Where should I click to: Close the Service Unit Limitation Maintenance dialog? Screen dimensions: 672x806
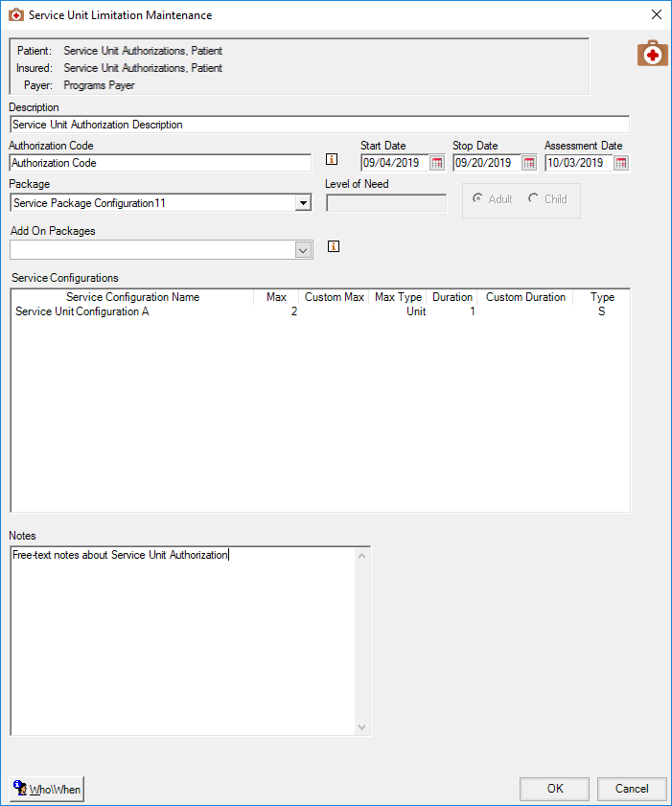coord(657,15)
